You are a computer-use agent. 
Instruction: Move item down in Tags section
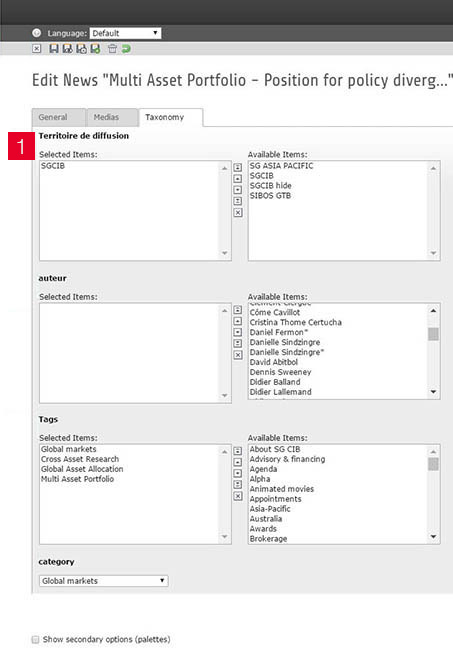238,474
